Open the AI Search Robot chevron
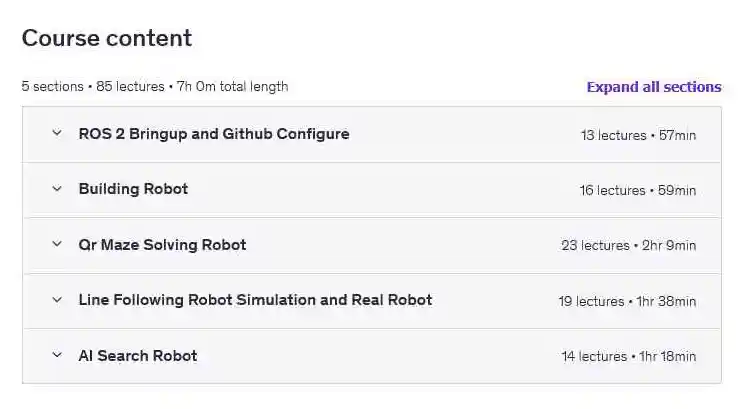This screenshot has height=409, width=751. coord(57,356)
